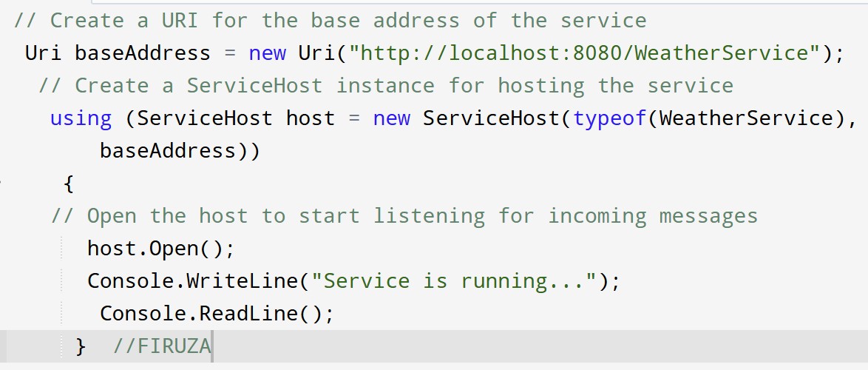Click the "Service is running..." string literal

point(454,281)
